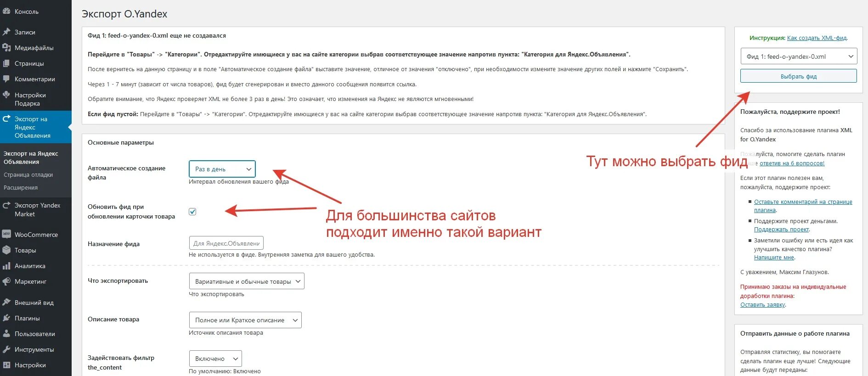The image size is (868, 376).
Task: Click the Настройки sliders icon
Action: [6, 365]
